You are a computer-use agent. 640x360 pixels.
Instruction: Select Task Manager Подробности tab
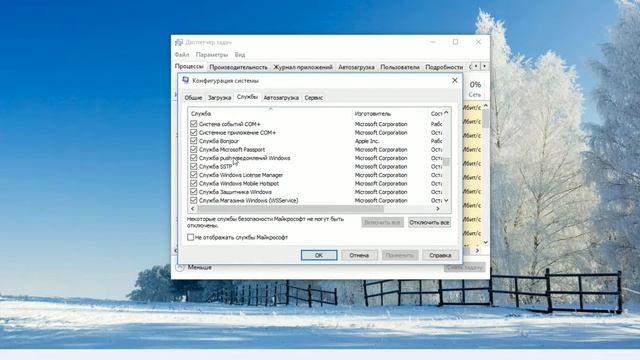click(x=444, y=67)
